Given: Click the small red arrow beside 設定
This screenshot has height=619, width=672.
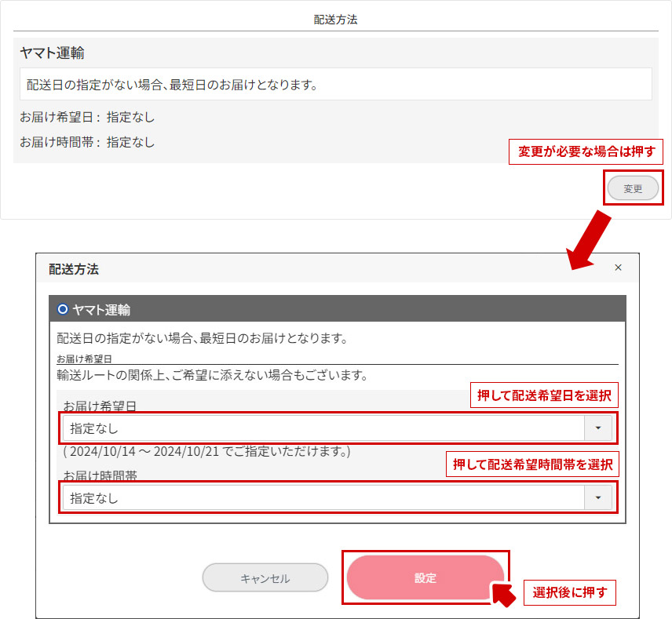Looking at the screenshot, I should tap(503, 593).
